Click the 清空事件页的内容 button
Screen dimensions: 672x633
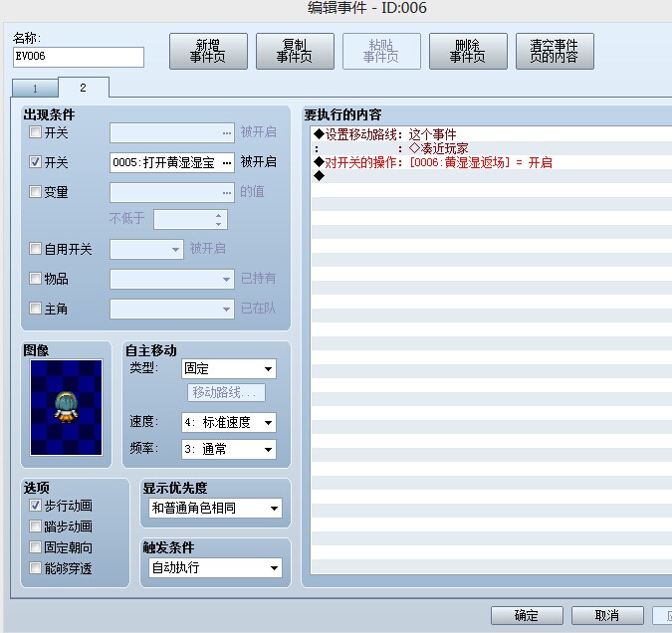[x=555, y=51]
